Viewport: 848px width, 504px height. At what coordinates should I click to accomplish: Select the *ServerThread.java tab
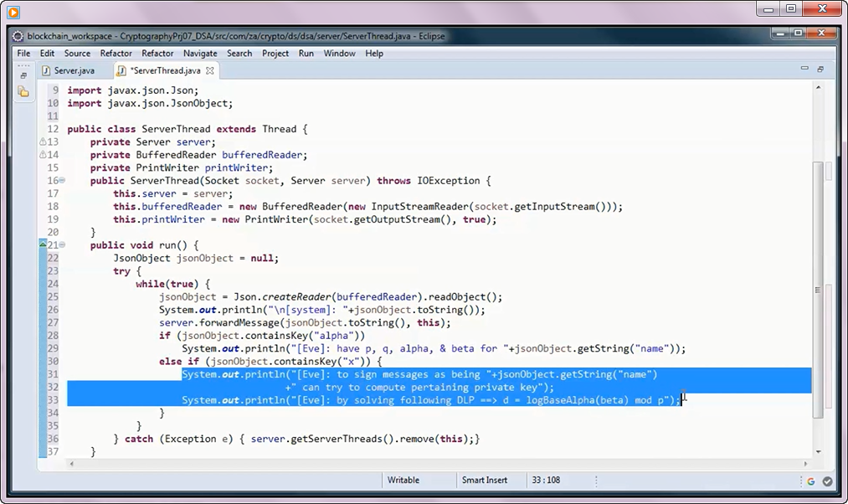coord(166,70)
